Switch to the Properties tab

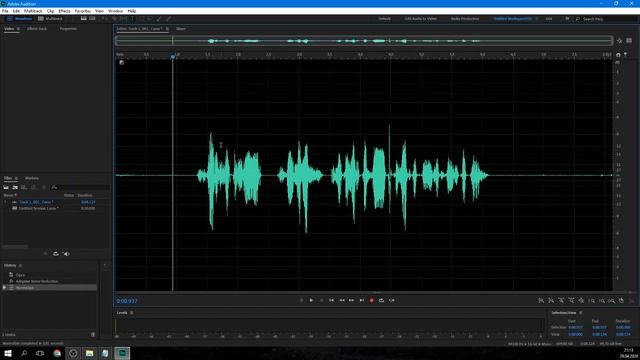pos(68,29)
